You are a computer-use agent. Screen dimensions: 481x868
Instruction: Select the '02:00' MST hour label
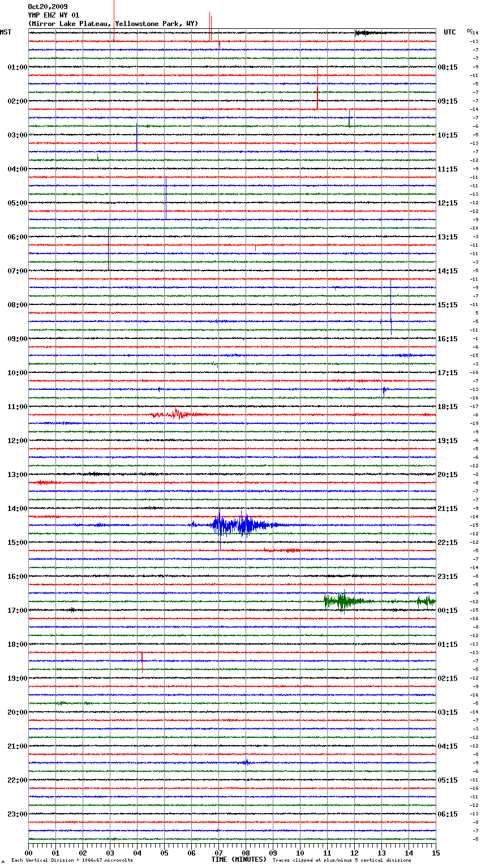18,101
